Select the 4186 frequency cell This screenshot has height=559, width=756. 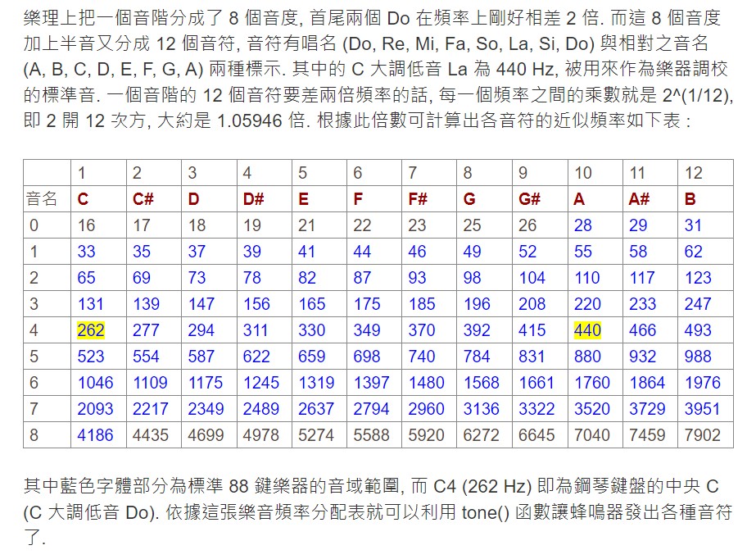[x=95, y=435]
